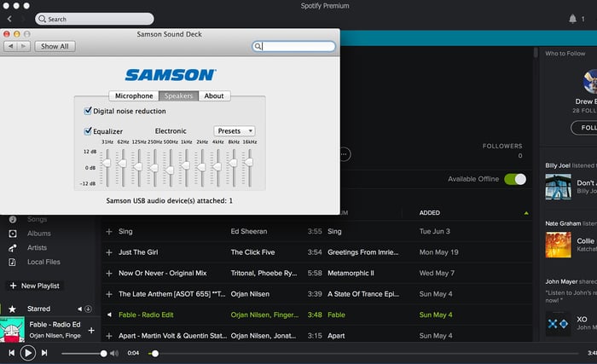Click the Local Files sidebar icon
This screenshot has height=364, width=597.
(13, 262)
